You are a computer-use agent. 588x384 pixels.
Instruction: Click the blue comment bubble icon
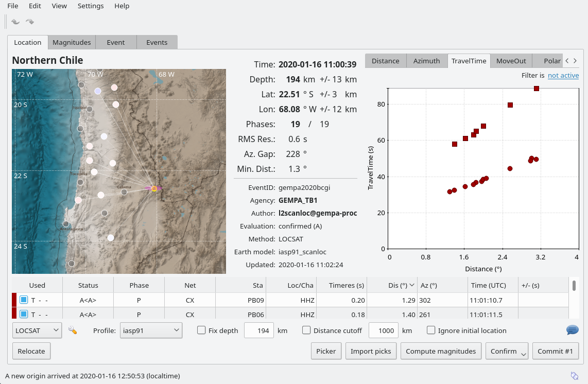click(x=572, y=330)
